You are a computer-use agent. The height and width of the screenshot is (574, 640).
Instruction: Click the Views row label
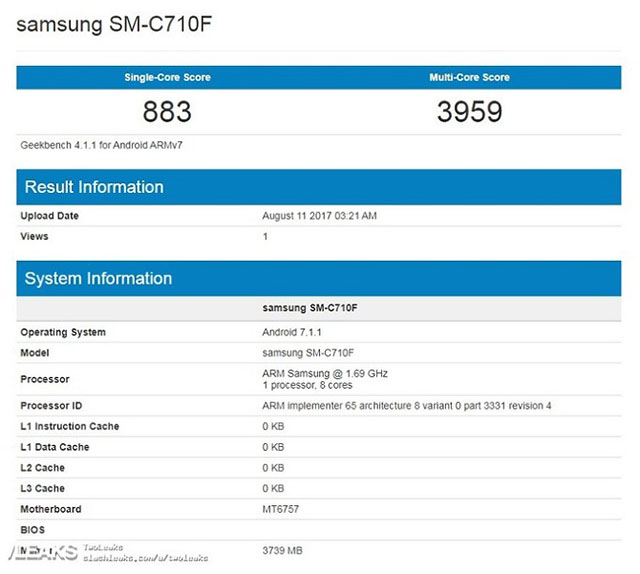coord(34,236)
